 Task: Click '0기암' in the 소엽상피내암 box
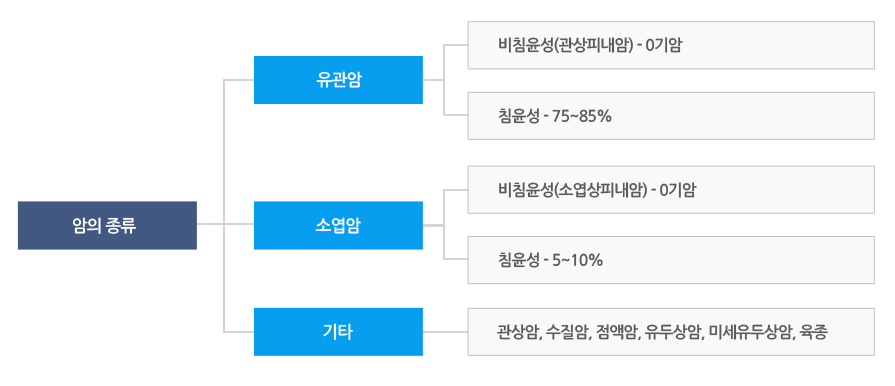pos(678,191)
